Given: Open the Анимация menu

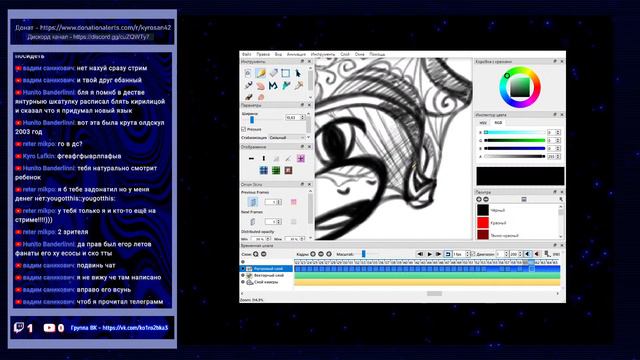Looking at the screenshot, I should (296, 54).
